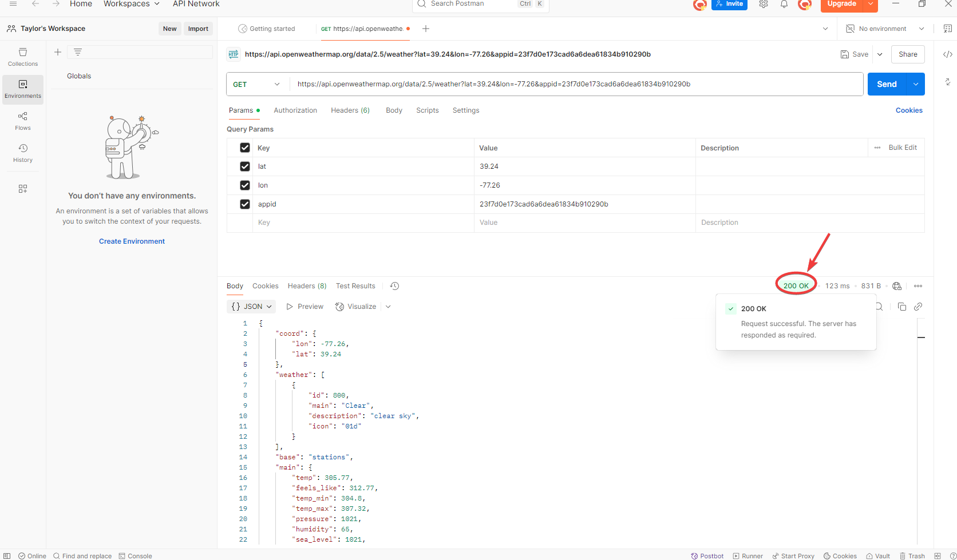The image size is (957, 560).
Task: Click the response history clock icon
Action: (x=394, y=286)
